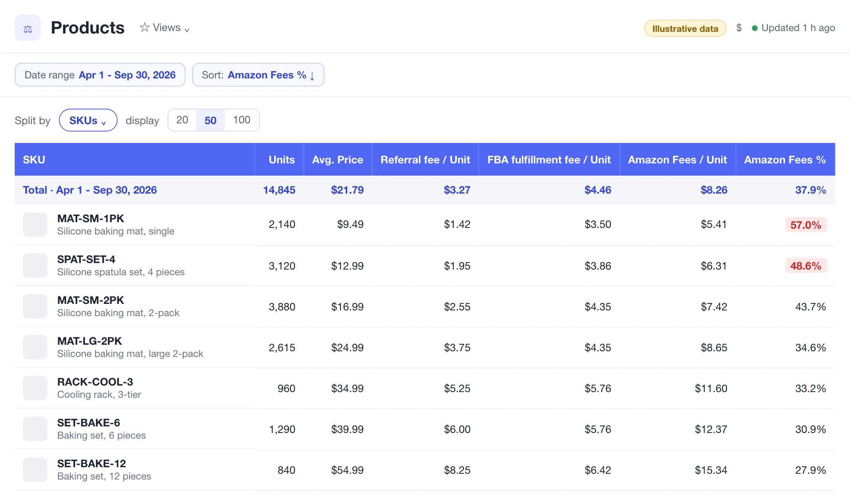Click the 27.9% fees value
This screenshot has height=504, width=850.
(810, 470)
